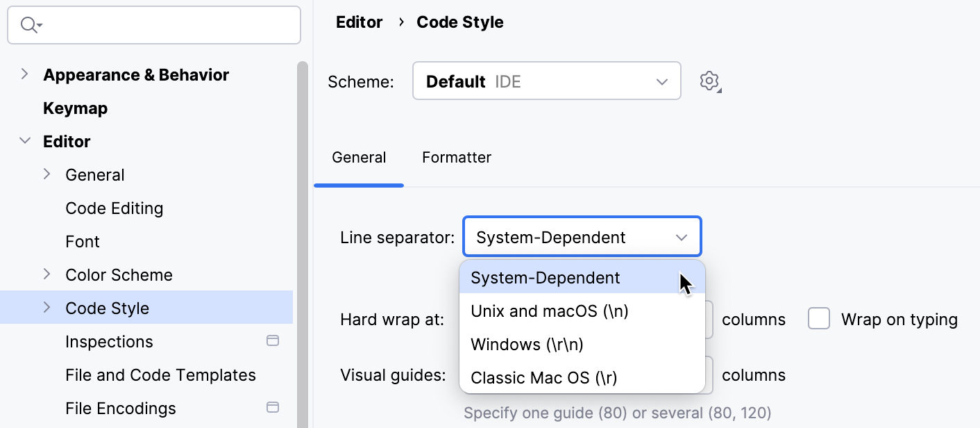Enable the Wrap on typing checkbox
Viewport: 980px width, 428px height.
point(819,318)
